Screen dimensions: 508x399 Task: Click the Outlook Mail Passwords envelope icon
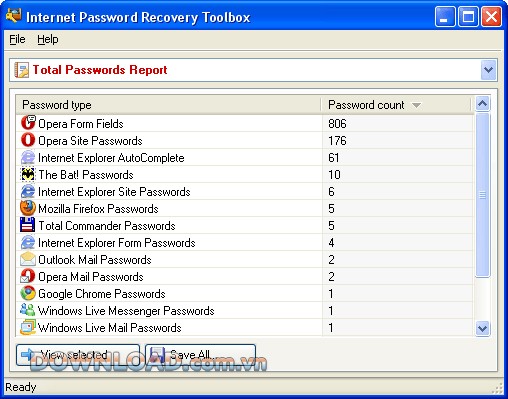click(28, 259)
